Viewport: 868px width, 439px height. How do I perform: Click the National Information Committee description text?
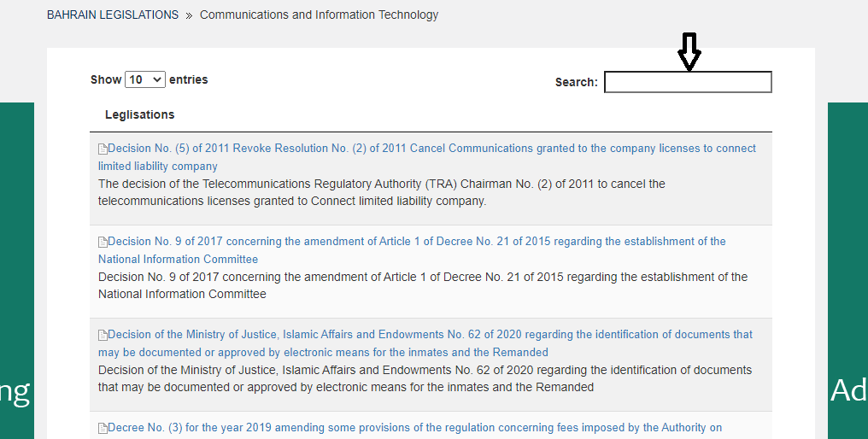coord(422,285)
